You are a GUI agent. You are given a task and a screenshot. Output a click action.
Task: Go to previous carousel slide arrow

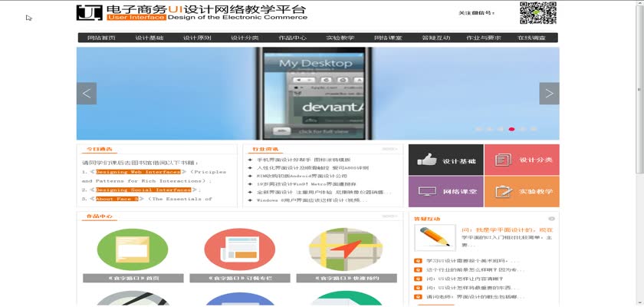[x=87, y=94]
